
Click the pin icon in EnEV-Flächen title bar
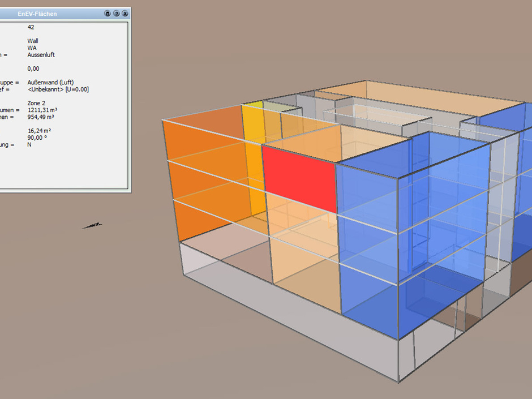click(x=108, y=14)
